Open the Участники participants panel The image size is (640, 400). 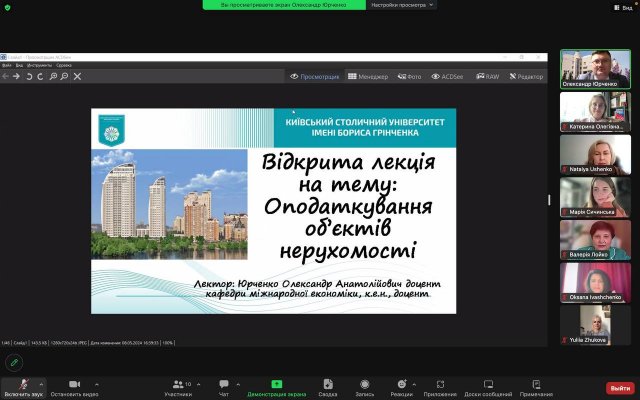(177, 385)
